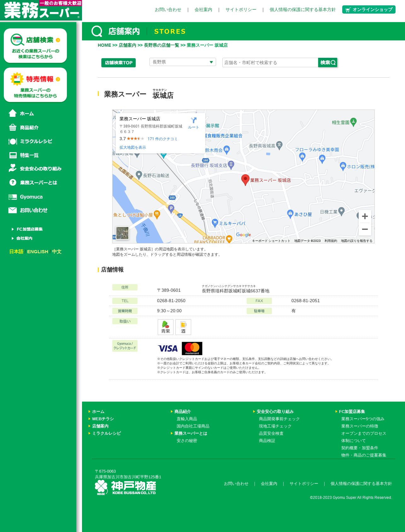Open 業務スーパー5つの強み in the footer
Viewport: 405px width, 532px height.
coord(363,419)
